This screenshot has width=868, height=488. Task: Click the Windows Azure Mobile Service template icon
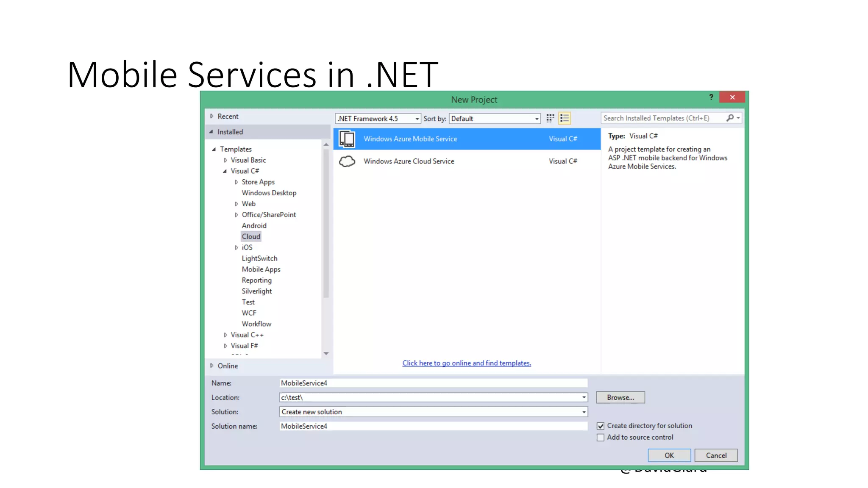tap(347, 139)
